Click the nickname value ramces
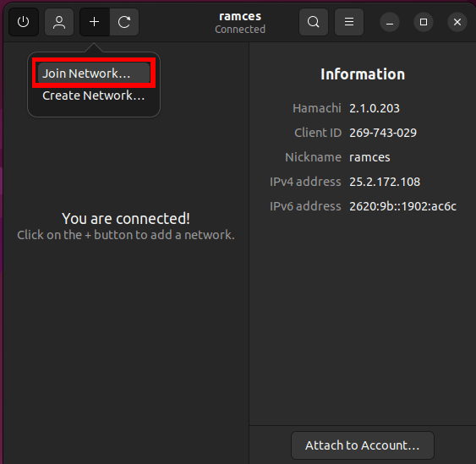The height and width of the screenshot is (464, 476). click(x=369, y=157)
